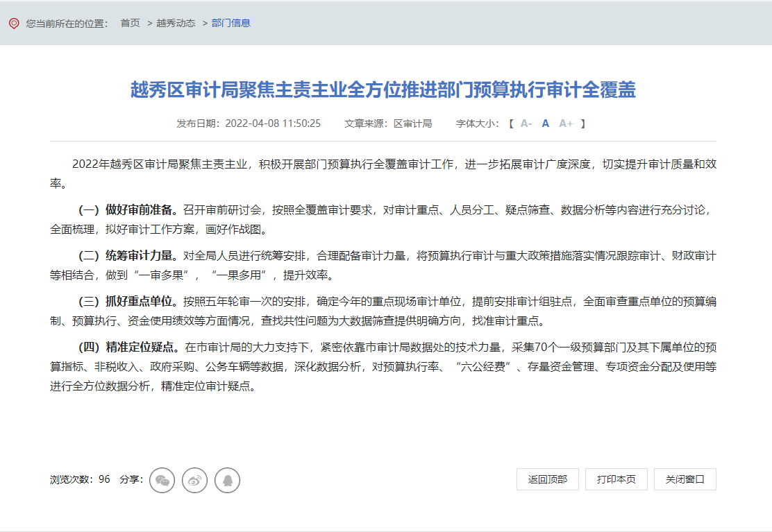Click the 文章来源 区审计局 label
Viewport: 772px width, 532px height.
click(388, 123)
